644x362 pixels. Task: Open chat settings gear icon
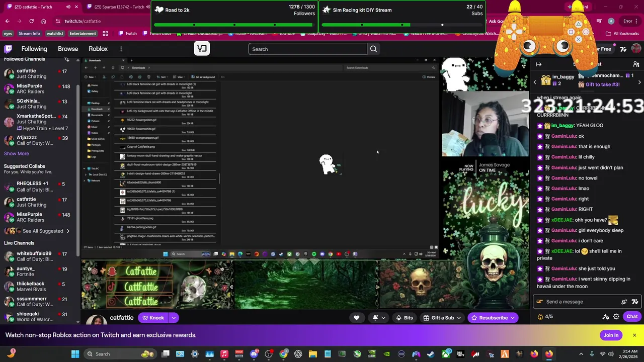coord(616,317)
